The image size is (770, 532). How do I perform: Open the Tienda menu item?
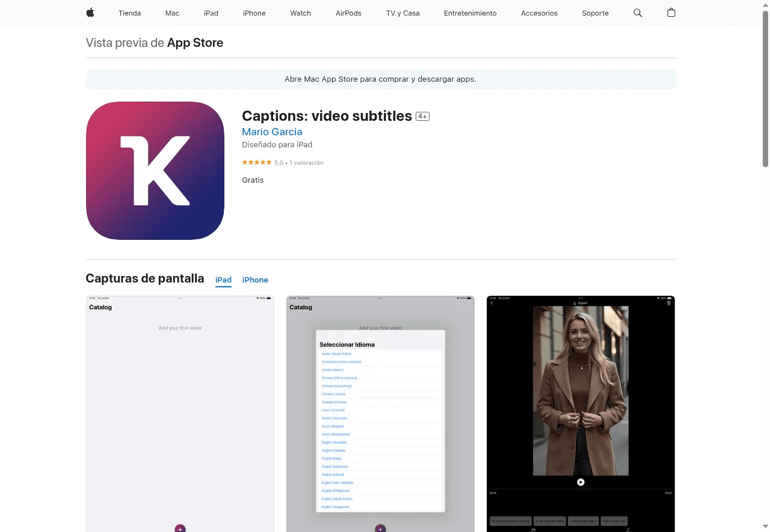[x=129, y=13]
